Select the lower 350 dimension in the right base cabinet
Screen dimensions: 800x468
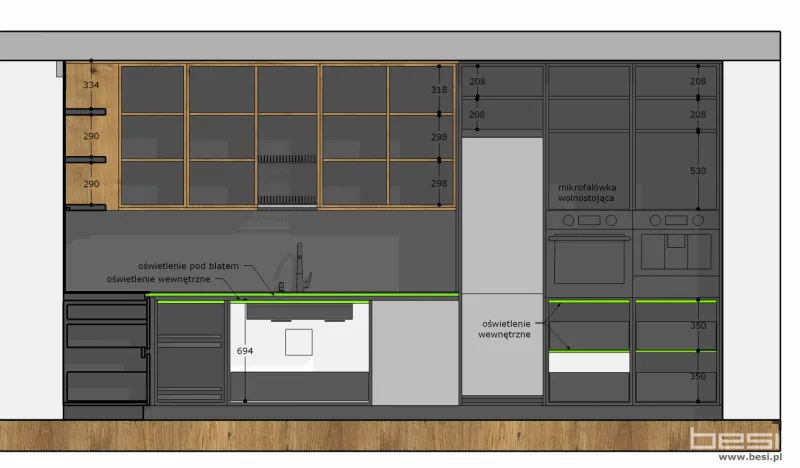pos(698,376)
